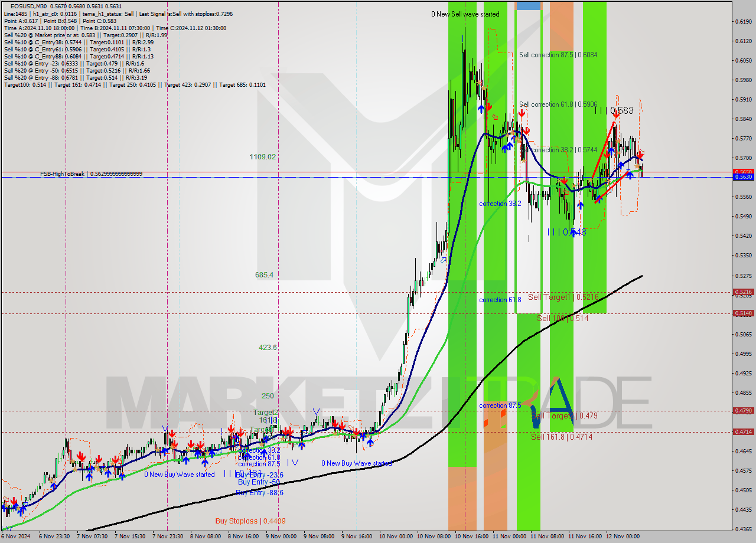Click the blue 0.5630 price tag on axis
This screenshot has height=543, width=756.
(742, 176)
